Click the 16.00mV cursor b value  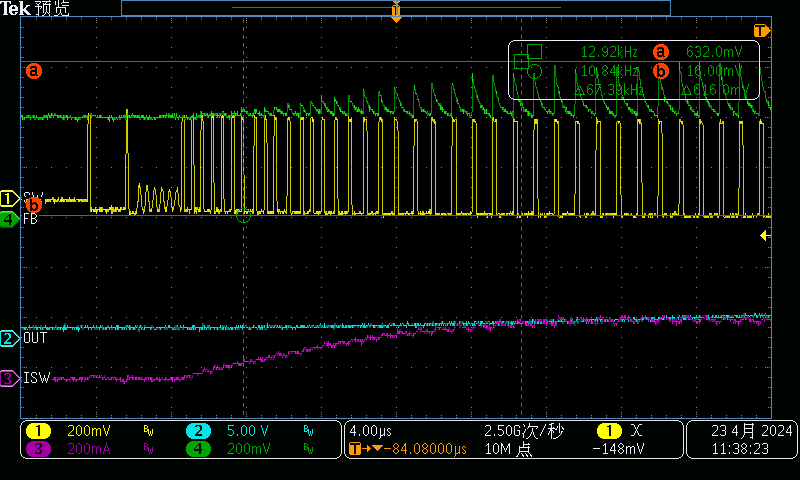(714, 71)
